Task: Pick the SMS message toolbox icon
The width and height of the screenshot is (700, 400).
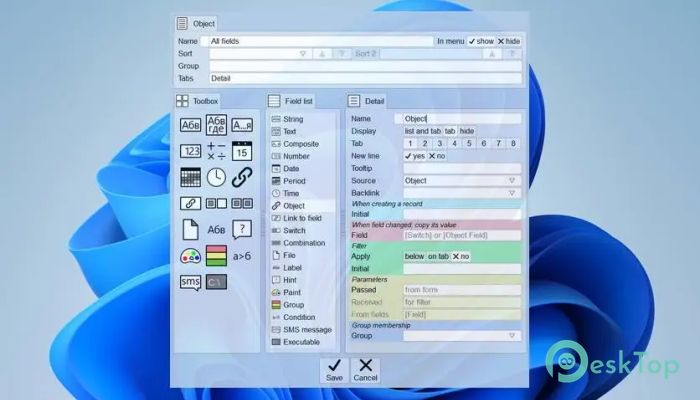Action: coord(190,282)
